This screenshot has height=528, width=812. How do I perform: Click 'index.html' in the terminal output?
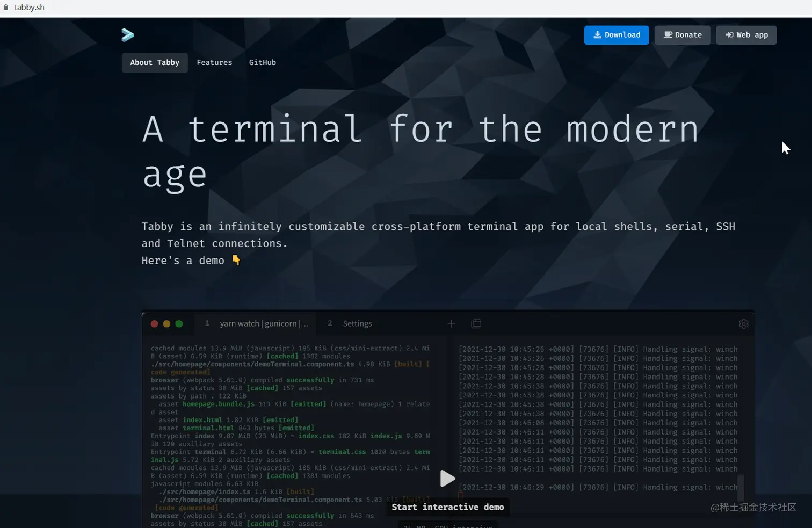pos(202,420)
